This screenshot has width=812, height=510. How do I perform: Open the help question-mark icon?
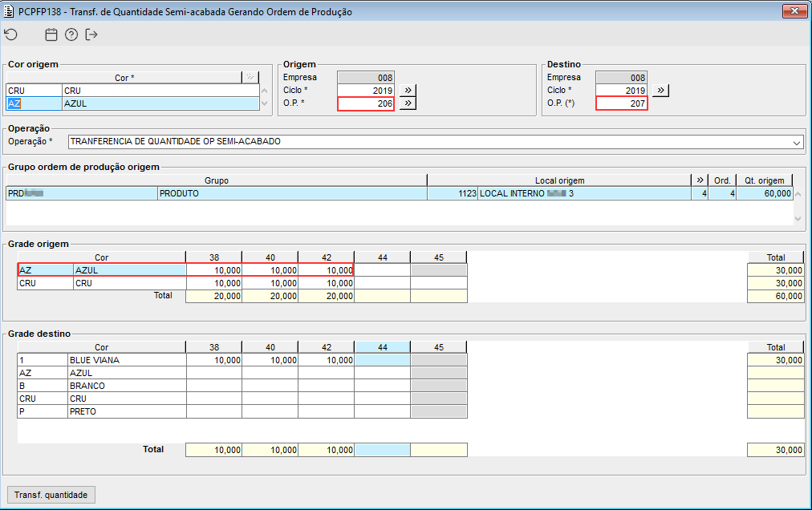tap(71, 34)
